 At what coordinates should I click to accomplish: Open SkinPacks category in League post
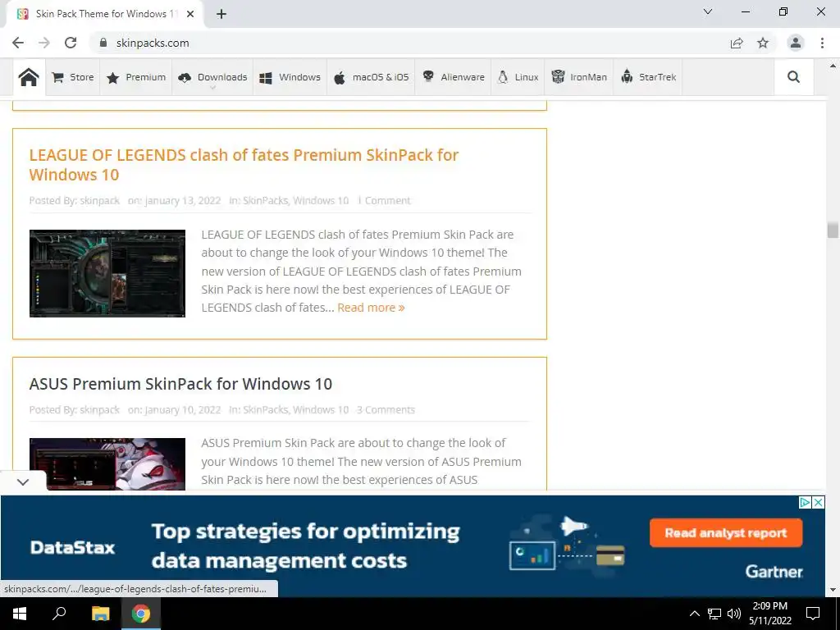[266, 200]
